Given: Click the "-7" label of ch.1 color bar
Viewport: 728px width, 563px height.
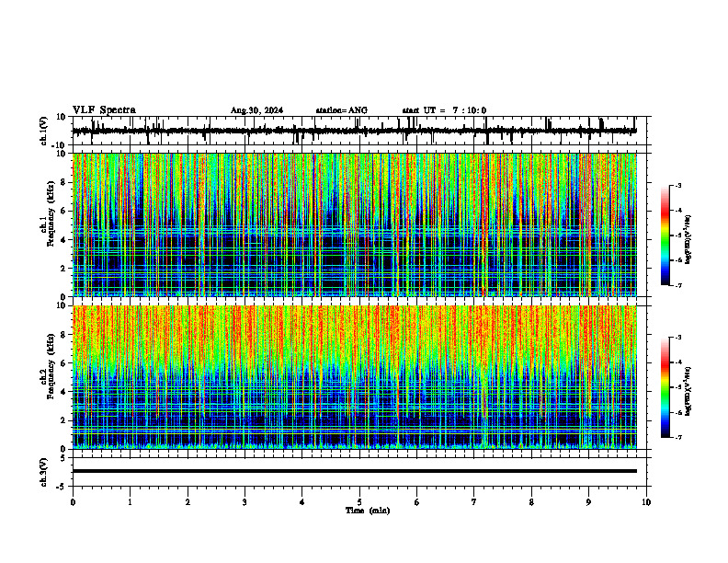Looking at the screenshot, I should (678, 285).
